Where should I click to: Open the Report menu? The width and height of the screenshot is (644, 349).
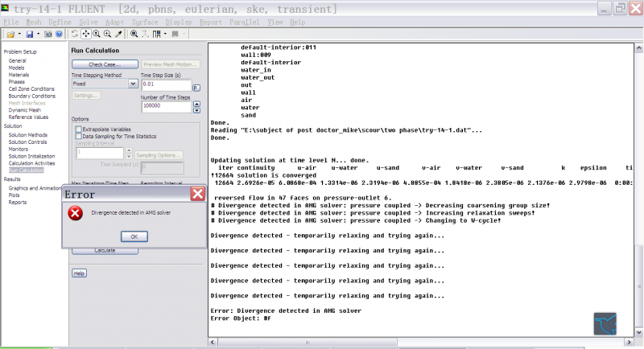click(x=211, y=23)
